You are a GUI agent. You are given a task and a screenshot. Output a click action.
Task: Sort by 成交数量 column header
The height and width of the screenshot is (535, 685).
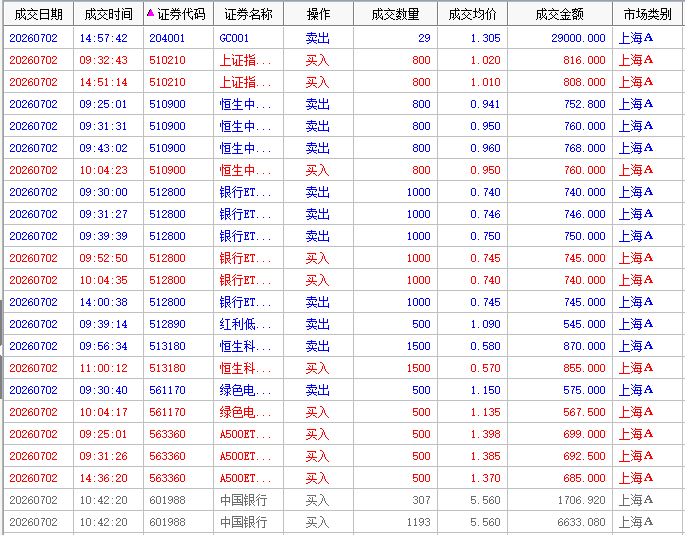point(395,14)
